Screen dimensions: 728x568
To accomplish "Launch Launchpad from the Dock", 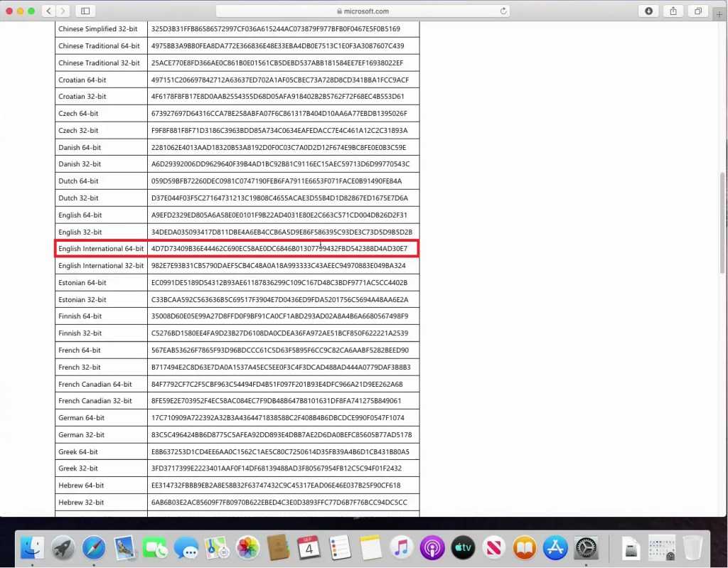I will click(63, 547).
